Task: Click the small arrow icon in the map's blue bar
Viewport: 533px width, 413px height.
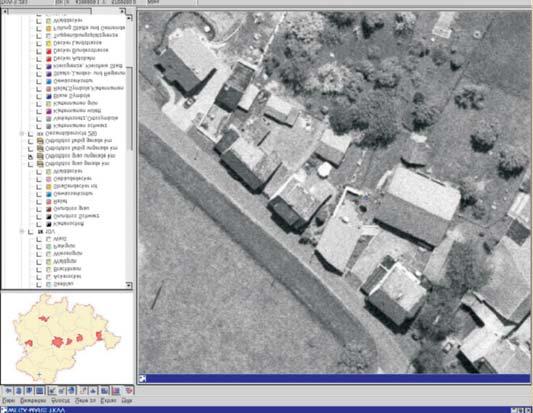Action: (142, 379)
